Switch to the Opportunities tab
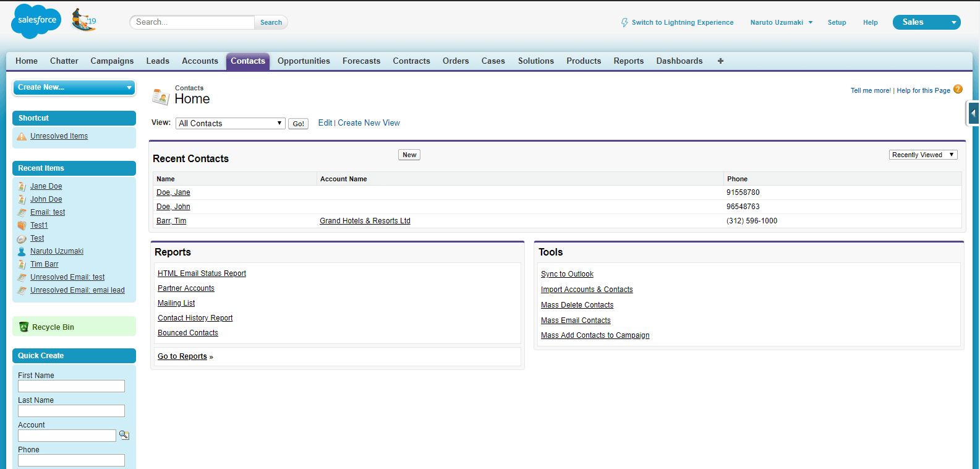The height and width of the screenshot is (469, 980). (x=304, y=61)
